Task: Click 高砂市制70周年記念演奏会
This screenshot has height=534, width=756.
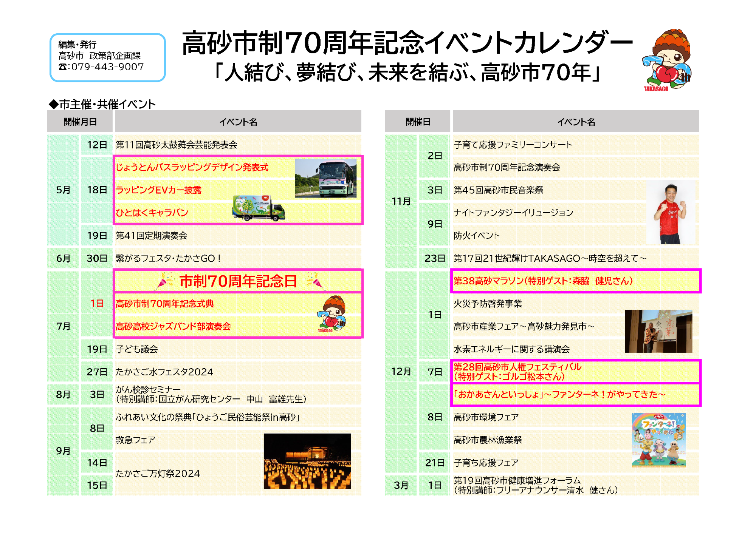Action: click(x=507, y=167)
